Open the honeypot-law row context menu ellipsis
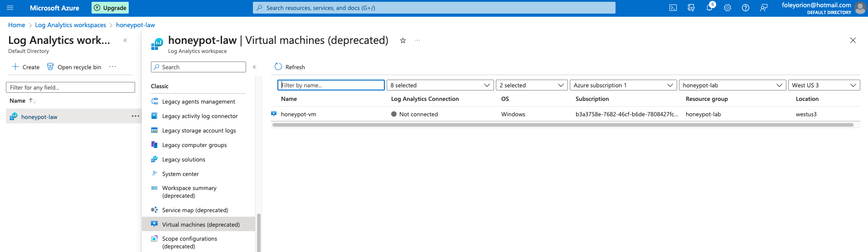 click(136, 116)
